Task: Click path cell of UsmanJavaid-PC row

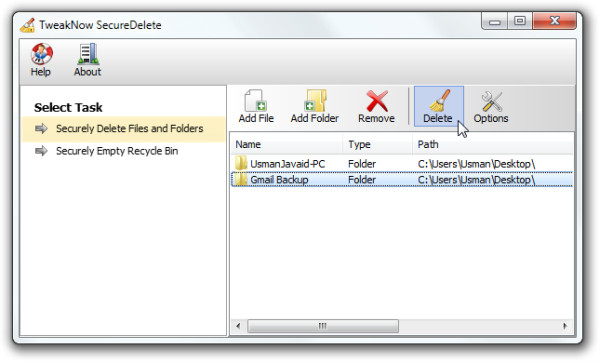Action: [x=476, y=164]
